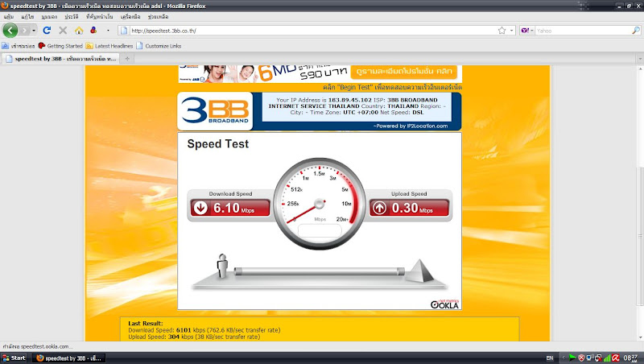Open the Yahoo search engine selector
Image resolution: width=644 pixels, height=364 pixels.
click(x=527, y=31)
